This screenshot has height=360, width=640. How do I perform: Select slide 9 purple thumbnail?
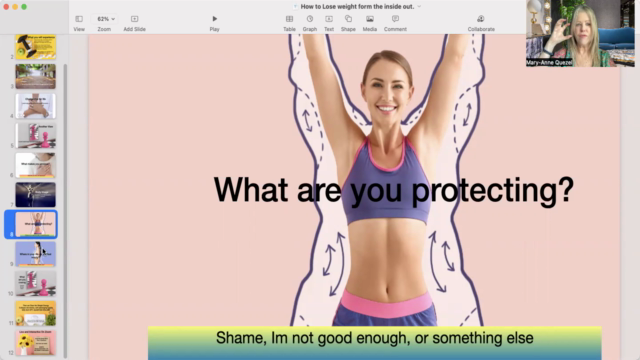point(36,254)
